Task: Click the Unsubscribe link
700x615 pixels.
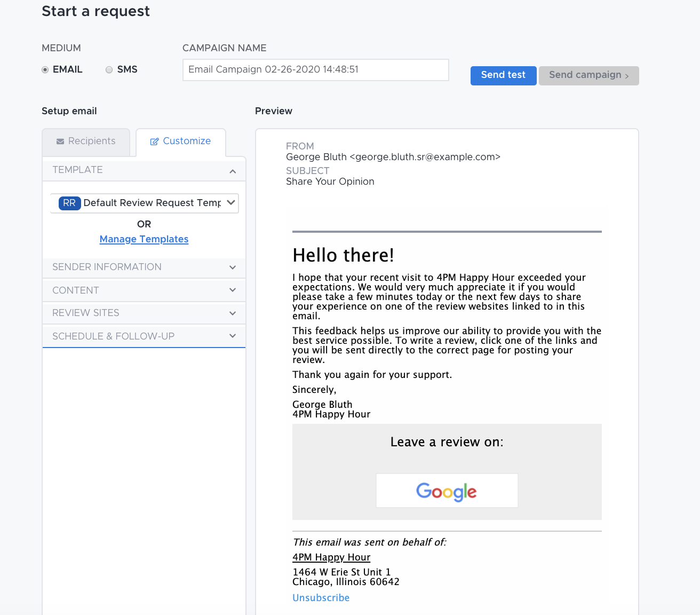Action: coord(320,597)
